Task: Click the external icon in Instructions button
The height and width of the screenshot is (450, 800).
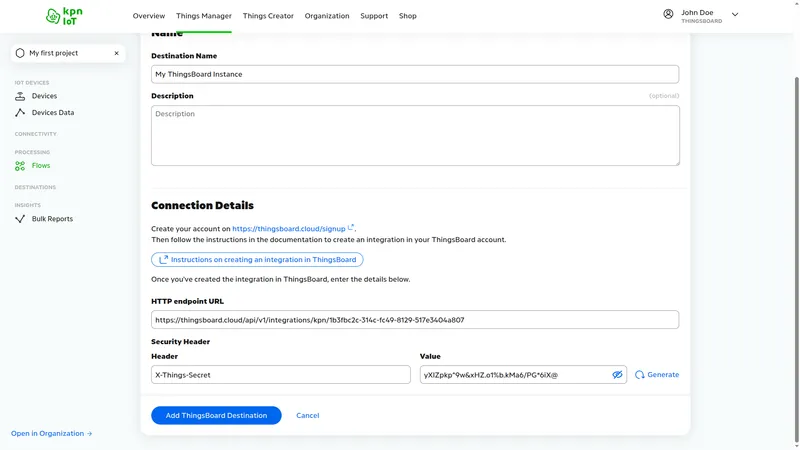Action: pos(163,260)
